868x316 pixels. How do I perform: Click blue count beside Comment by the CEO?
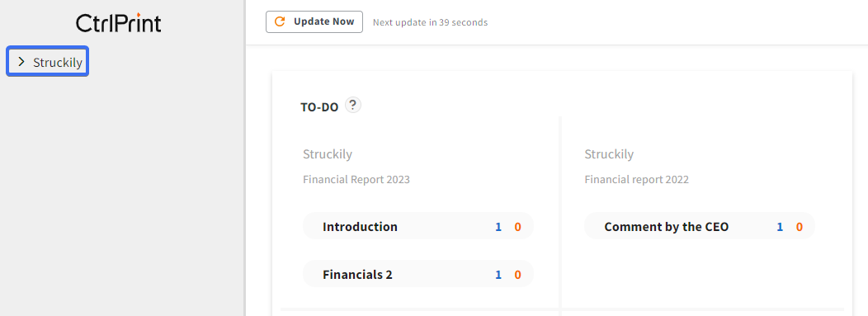(780, 227)
